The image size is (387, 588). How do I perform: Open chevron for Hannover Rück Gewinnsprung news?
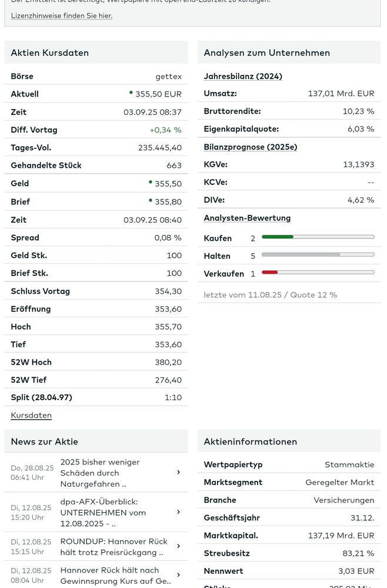178,574
